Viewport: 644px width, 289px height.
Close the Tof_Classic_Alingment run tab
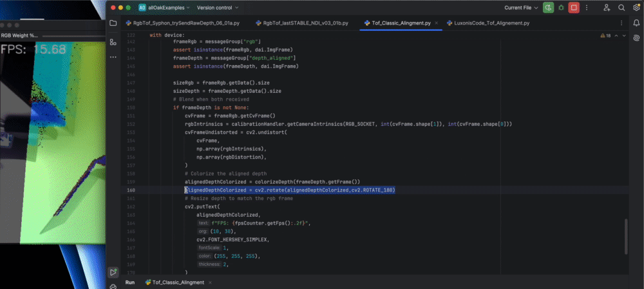point(210,283)
